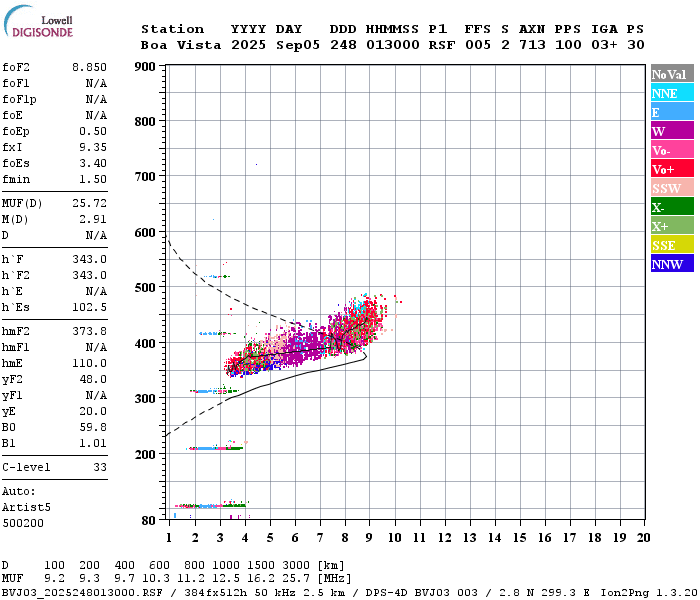Click the Ion2Png 1.3.20 footer text
The image size is (700, 600).
[649, 593]
